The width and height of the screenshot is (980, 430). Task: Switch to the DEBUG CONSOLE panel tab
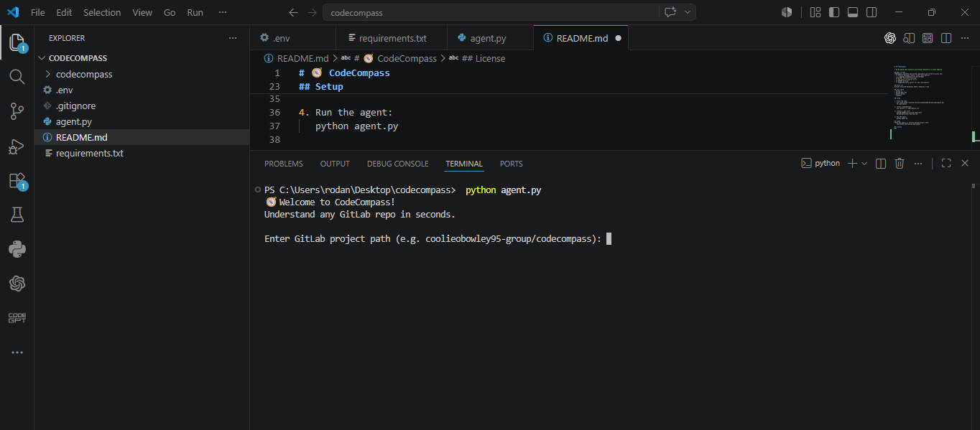click(397, 164)
